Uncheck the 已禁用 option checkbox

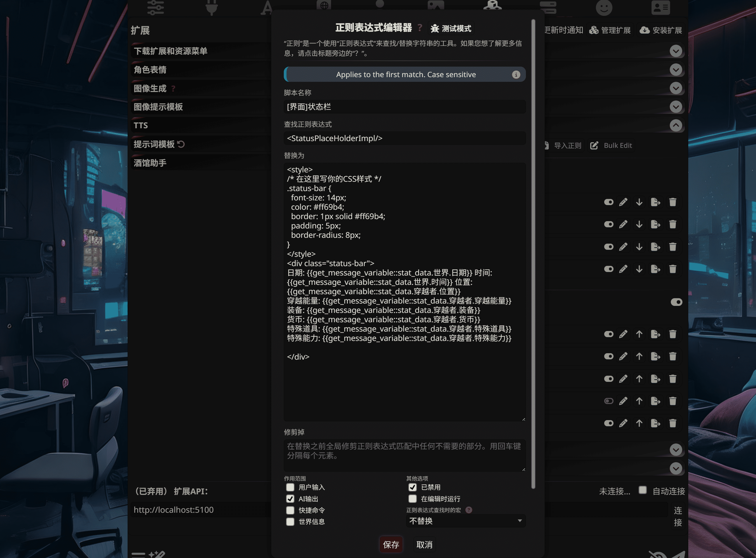[412, 487]
